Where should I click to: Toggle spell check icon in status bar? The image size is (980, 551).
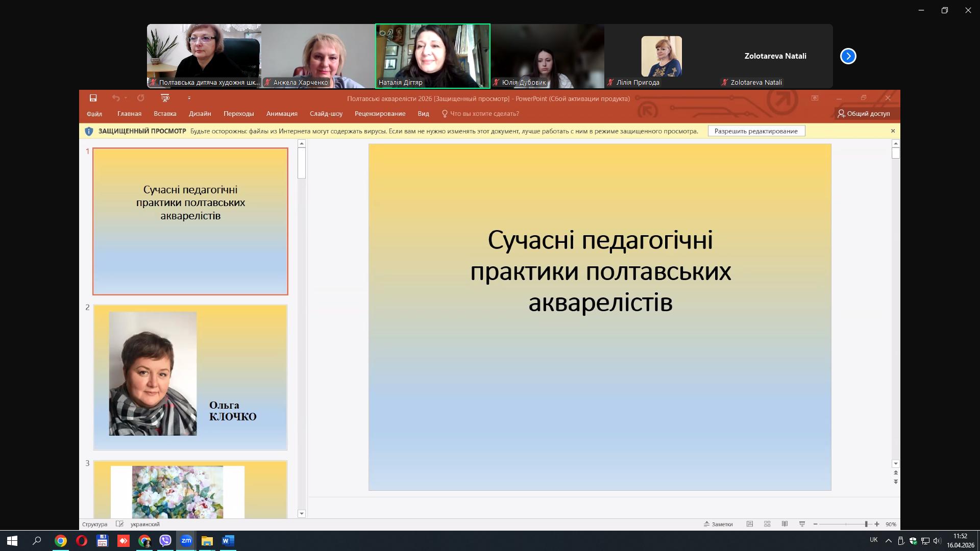pyautogui.click(x=119, y=524)
